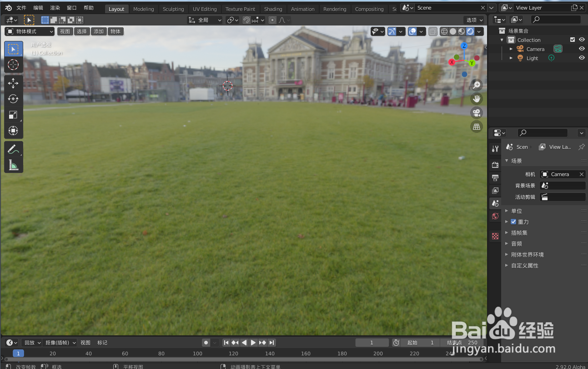Switch to the Shading workspace tab
This screenshot has width=588, height=369.
(x=273, y=9)
